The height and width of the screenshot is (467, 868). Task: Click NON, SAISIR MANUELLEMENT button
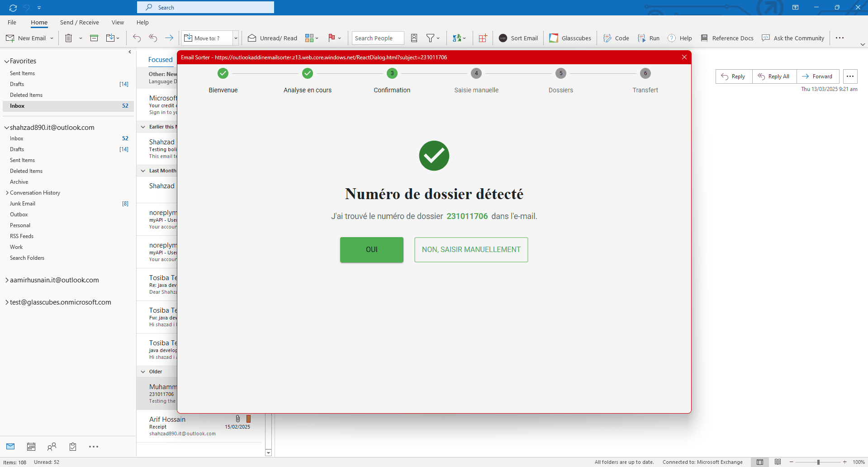click(471, 250)
